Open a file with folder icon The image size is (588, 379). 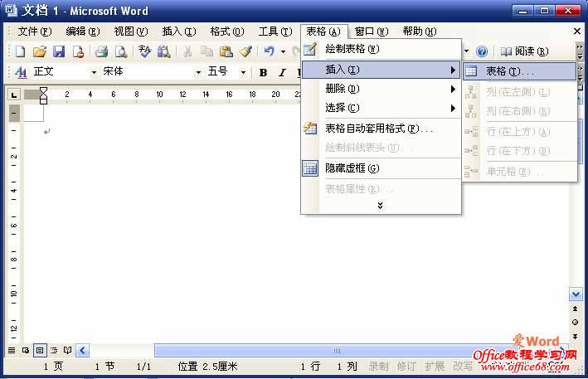pos(40,51)
